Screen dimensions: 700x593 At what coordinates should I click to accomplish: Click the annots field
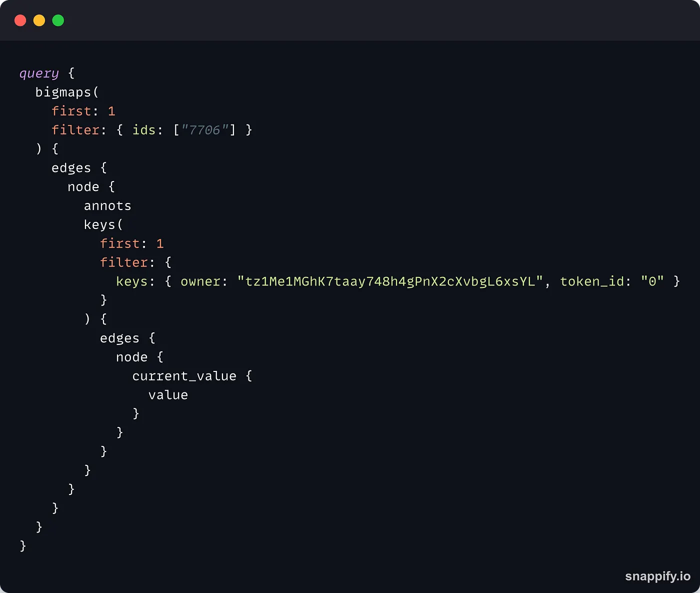[x=107, y=206]
